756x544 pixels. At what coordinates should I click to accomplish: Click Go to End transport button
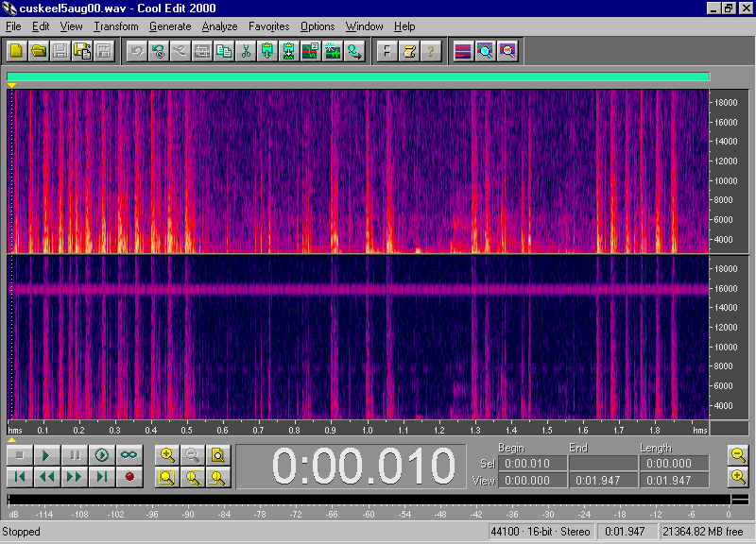click(x=102, y=477)
